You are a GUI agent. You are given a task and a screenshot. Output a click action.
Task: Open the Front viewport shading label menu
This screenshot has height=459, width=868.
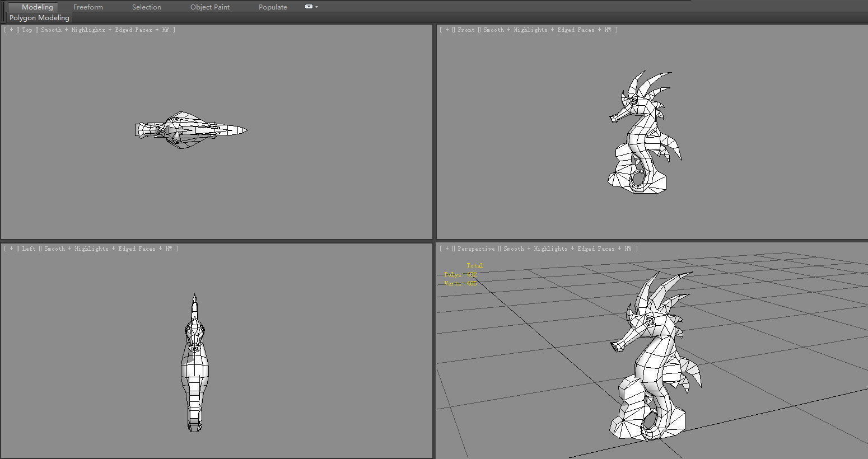(x=547, y=30)
